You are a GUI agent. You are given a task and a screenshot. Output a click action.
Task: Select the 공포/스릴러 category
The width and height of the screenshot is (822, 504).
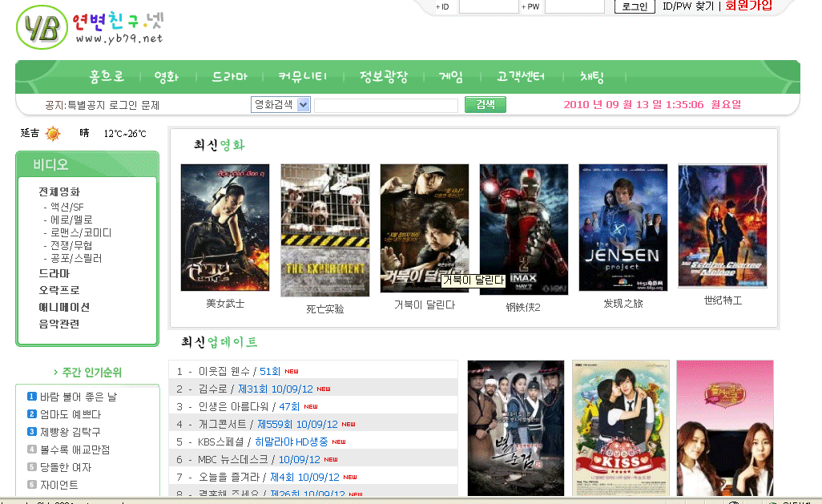(76, 258)
